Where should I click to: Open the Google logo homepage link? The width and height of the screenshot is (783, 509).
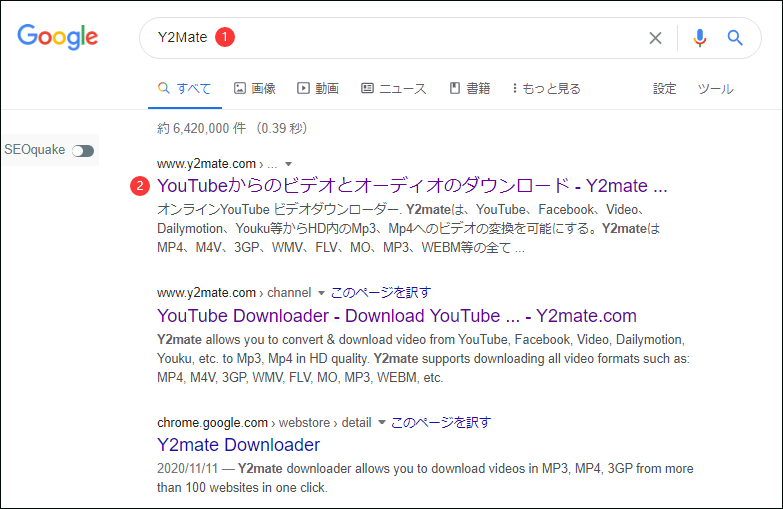(x=57, y=37)
